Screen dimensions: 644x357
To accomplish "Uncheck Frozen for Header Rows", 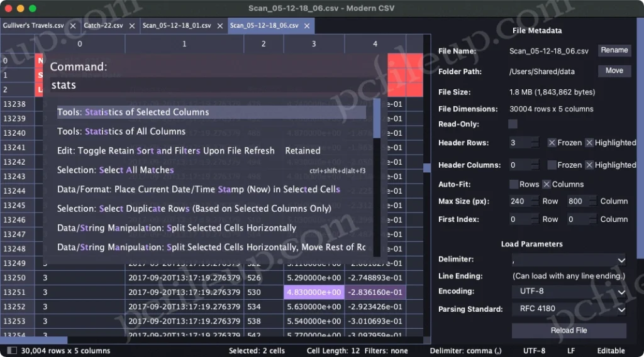I will [552, 143].
